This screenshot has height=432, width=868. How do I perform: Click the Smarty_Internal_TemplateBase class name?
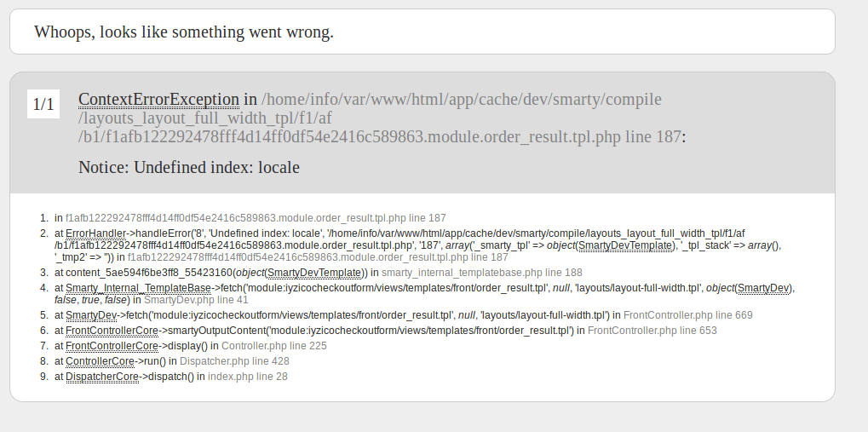138,288
